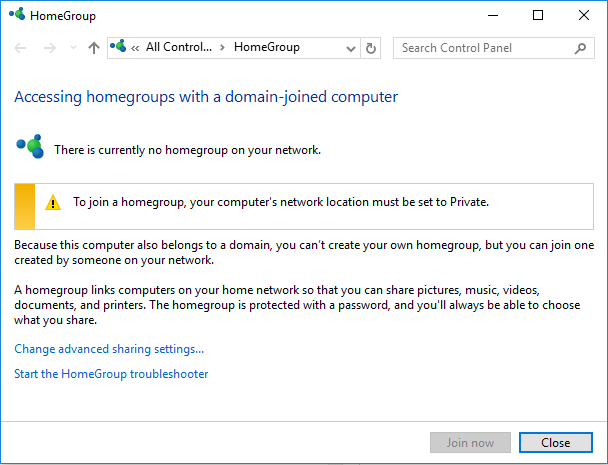Refresh the HomeGroup page
Image resolution: width=608 pixels, height=465 pixels.
tap(371, 48)
